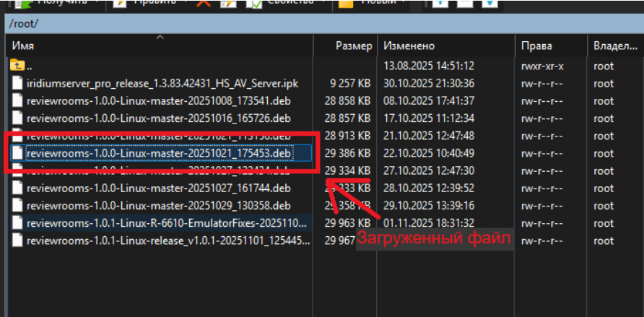Screen dimensions: 644x317
Task: Select reviewrooms-1.0.0-Linux-master-20251016_165726.deb
Action: 159,118
